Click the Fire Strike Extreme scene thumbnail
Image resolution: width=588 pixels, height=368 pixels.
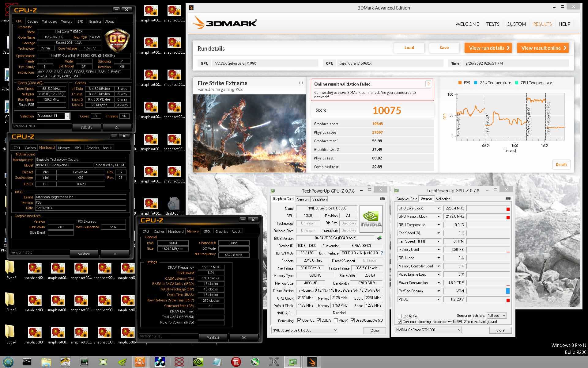[249, 133]
